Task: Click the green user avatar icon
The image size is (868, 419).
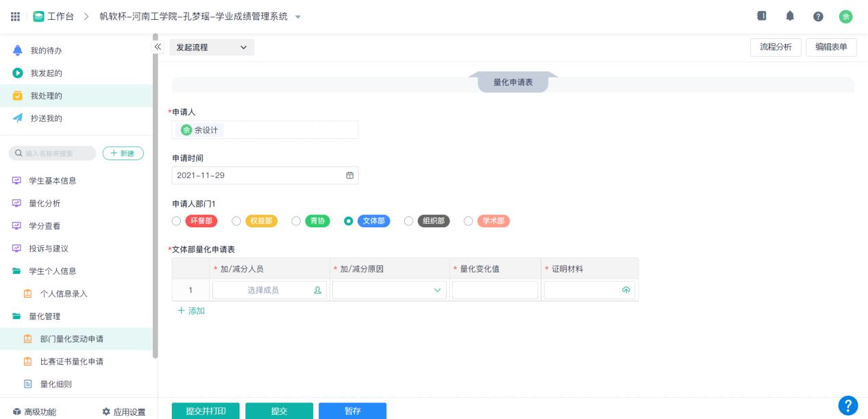Action: (x=847, y=16)
